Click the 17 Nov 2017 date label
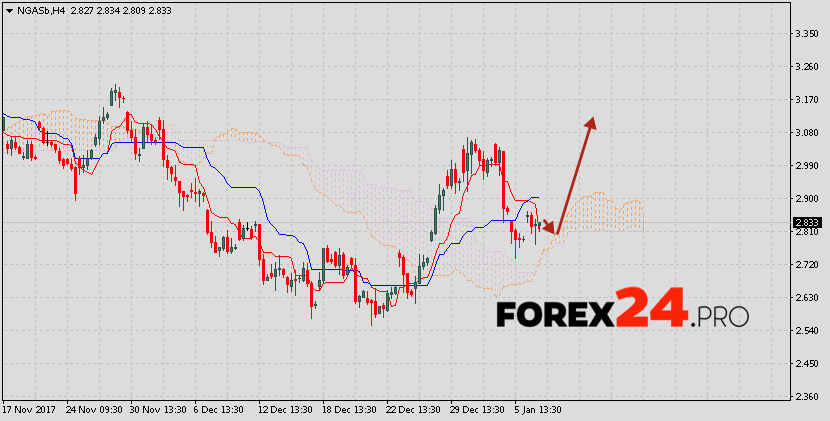Screen dimensions: 830x421 [x=28, y=410]
